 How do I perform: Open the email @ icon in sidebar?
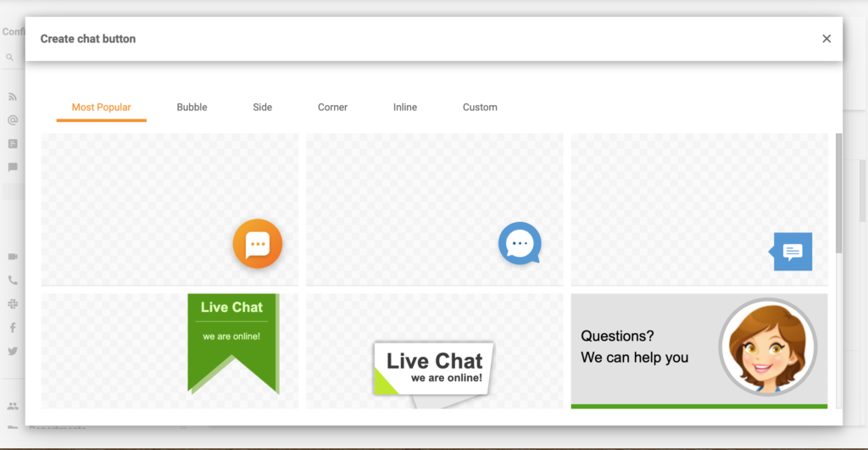(x=12, y=120)
